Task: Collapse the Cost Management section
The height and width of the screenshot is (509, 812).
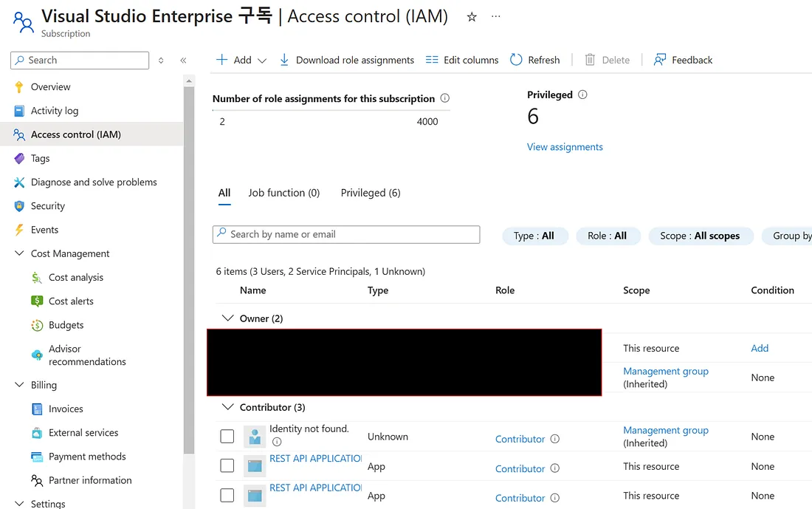Action: point(19,253)
